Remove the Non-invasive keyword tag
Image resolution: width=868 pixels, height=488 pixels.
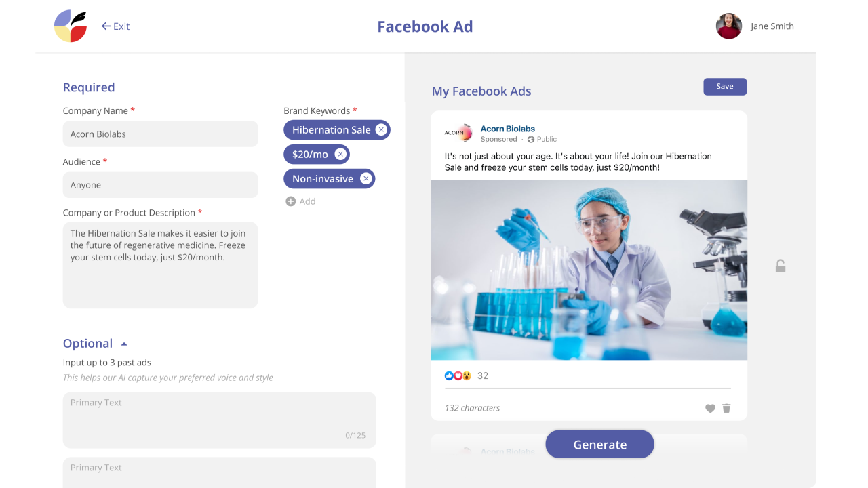pyautogui.click(x=366, y=179)
